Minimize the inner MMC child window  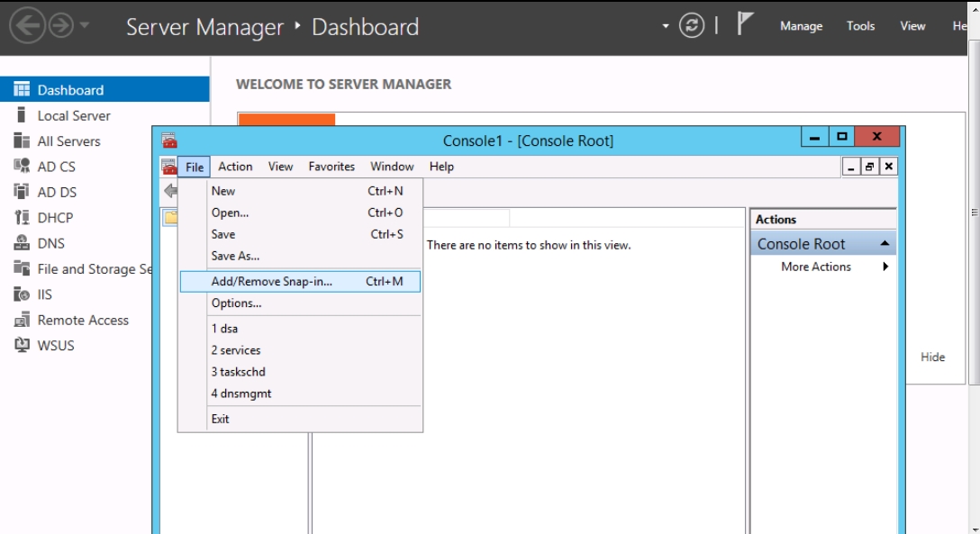tap(850, 167)
